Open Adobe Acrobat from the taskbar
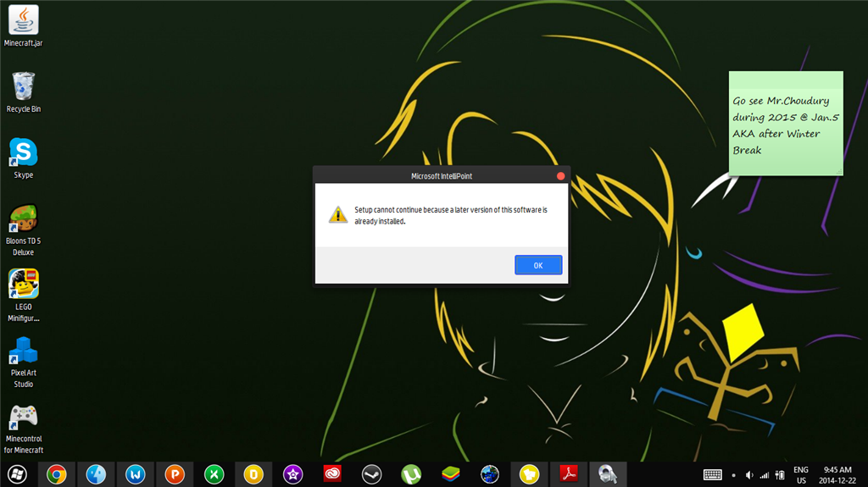This screenshot has height=487, width=868. pos(569,474)
